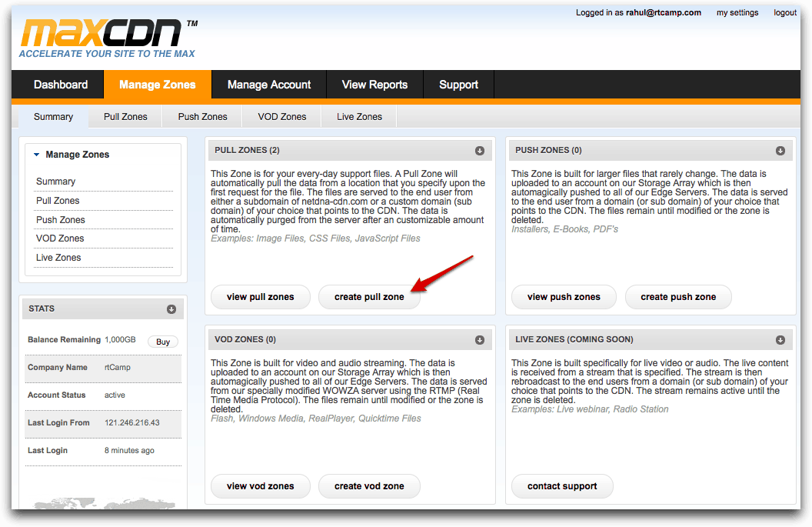Click the PUSH ZONES (0) heading
Screen dimensions: 812x527
[x=548, y=150]
